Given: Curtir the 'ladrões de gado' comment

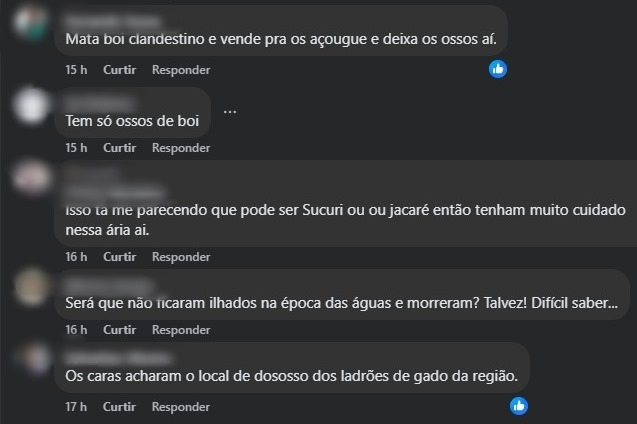Looking at the screenshot, I should click(x=119, y=407).
